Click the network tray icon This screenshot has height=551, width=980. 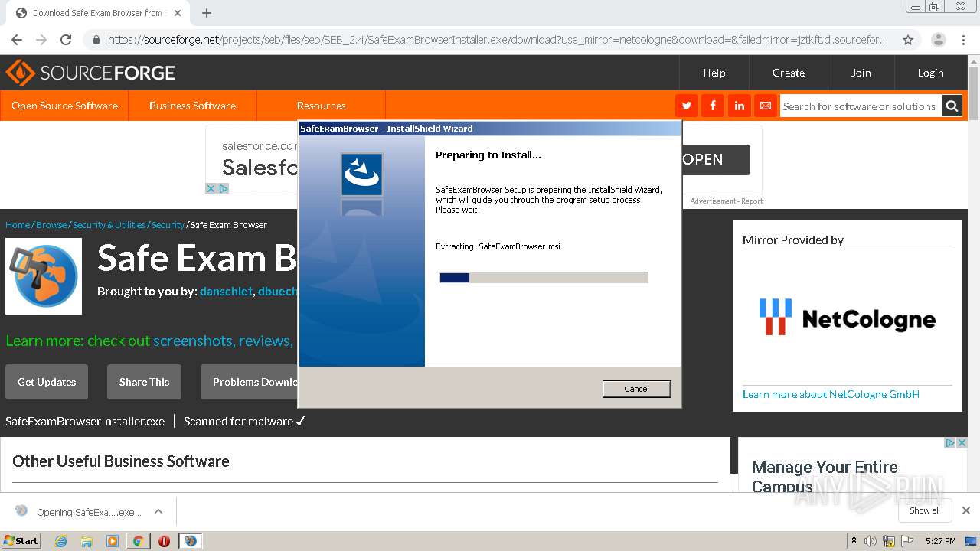click(889, 541)
